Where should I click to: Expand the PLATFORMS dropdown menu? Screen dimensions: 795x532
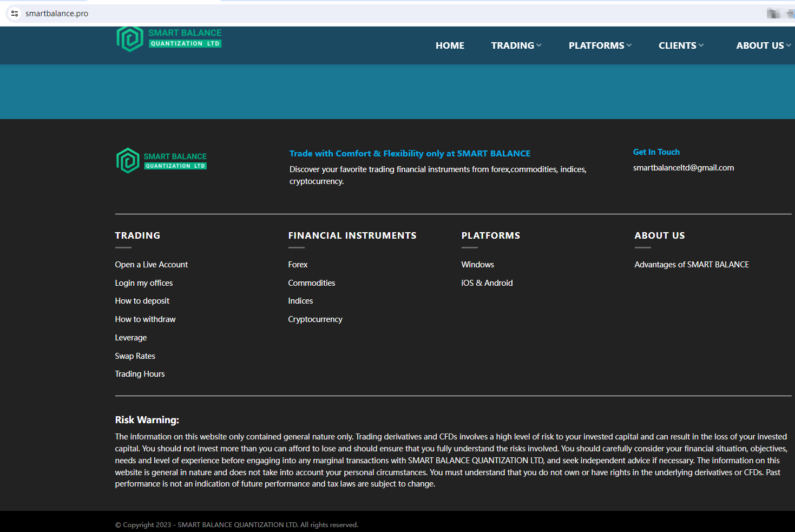point(600,45)
